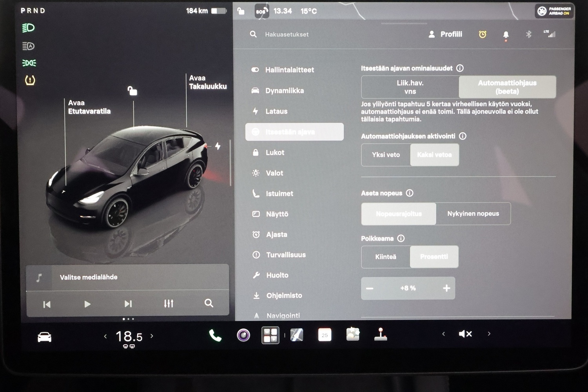
Task: Tap the tire pressure warning icon
Action: coord(30,80)
